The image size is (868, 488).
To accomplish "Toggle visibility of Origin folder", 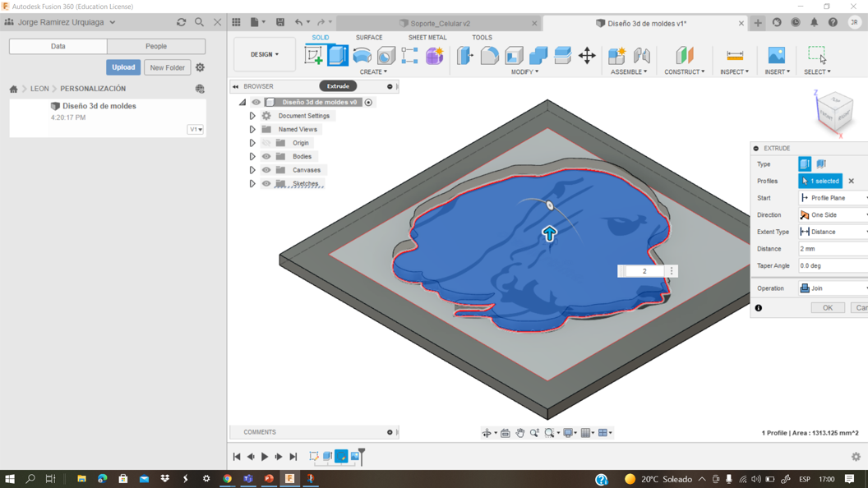I will [266, 143].
